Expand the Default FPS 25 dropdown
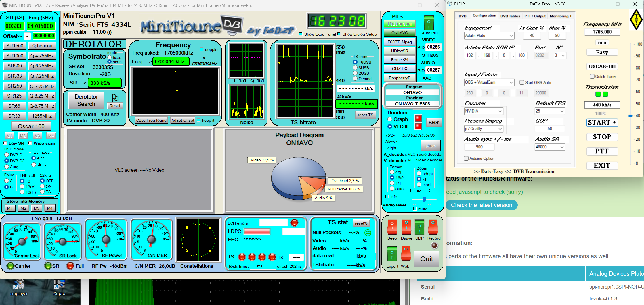This screenshot has height=305, width=644. 550,111
